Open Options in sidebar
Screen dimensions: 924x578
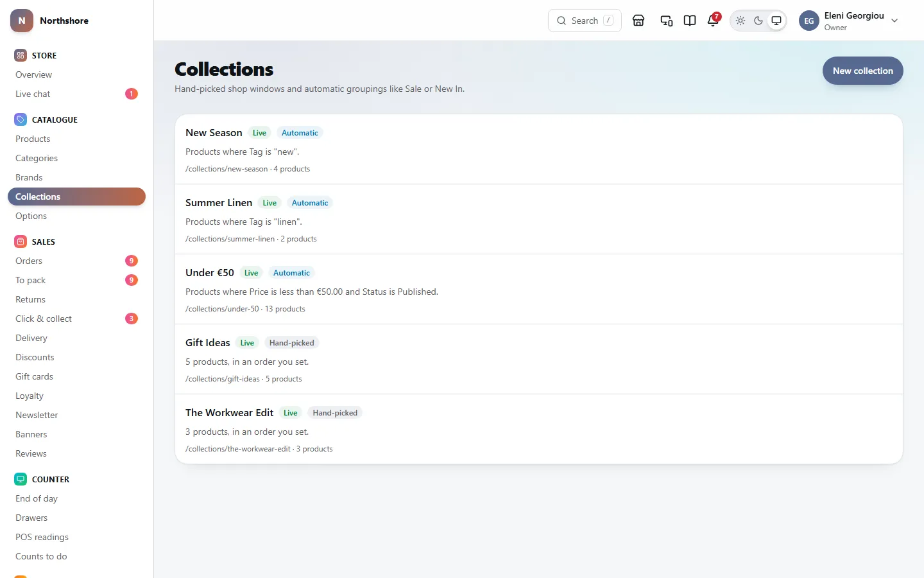pyautogui.click(x=76, y=216)
